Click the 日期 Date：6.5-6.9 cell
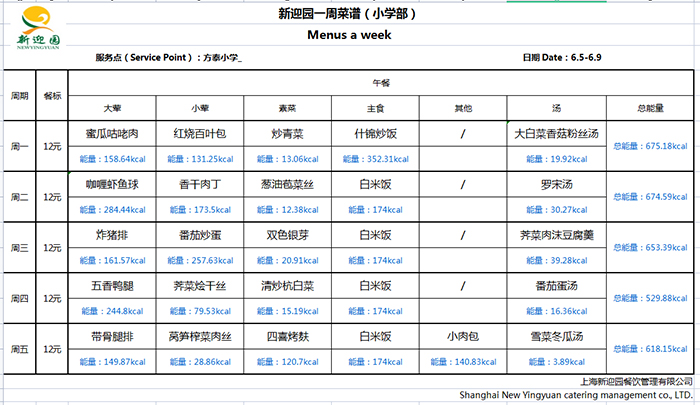Viewport: 700px width, 405px height. (x=562, y=58)
